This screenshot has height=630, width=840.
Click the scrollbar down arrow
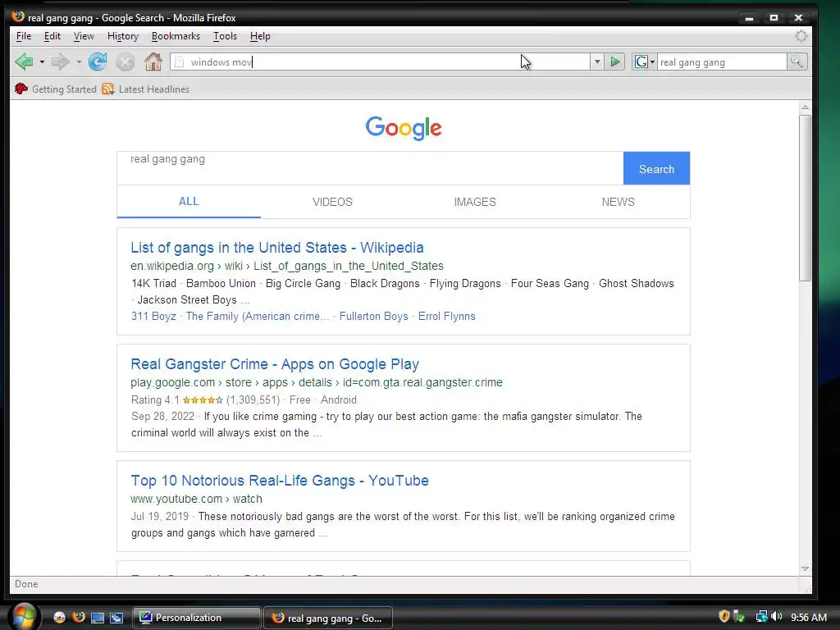coord(805,569)
